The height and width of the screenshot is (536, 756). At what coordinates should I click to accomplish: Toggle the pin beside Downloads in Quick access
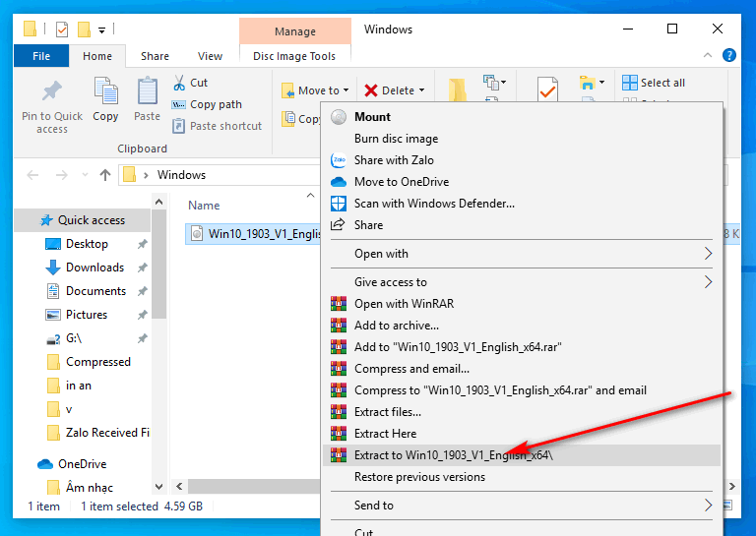[142, 268]
